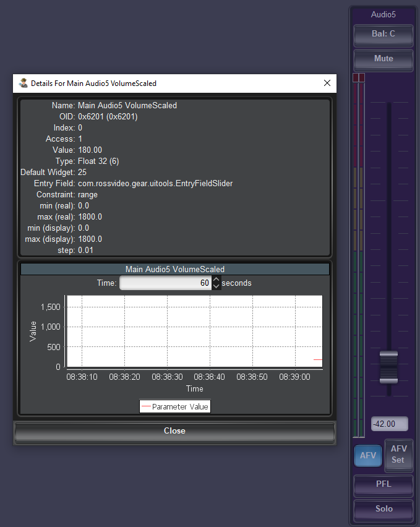Click the Time field showing 60

click(x=165, y=283)
